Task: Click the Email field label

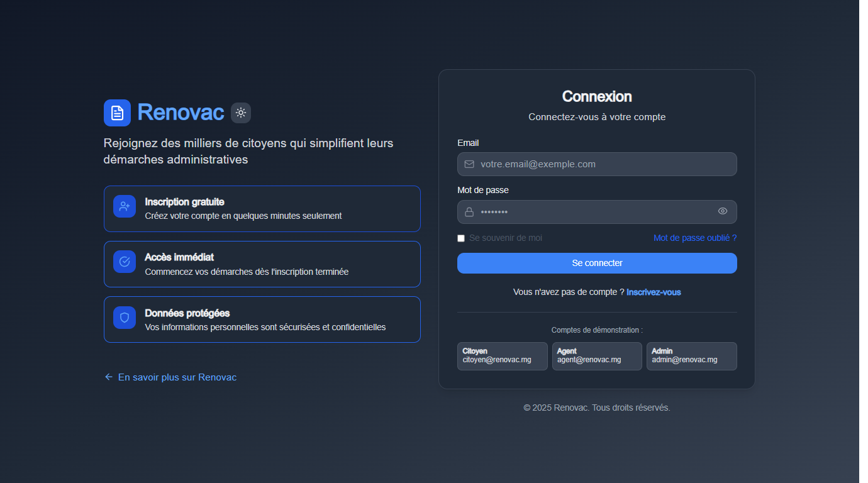Action: pyautogui.click(x=468, y=143)
